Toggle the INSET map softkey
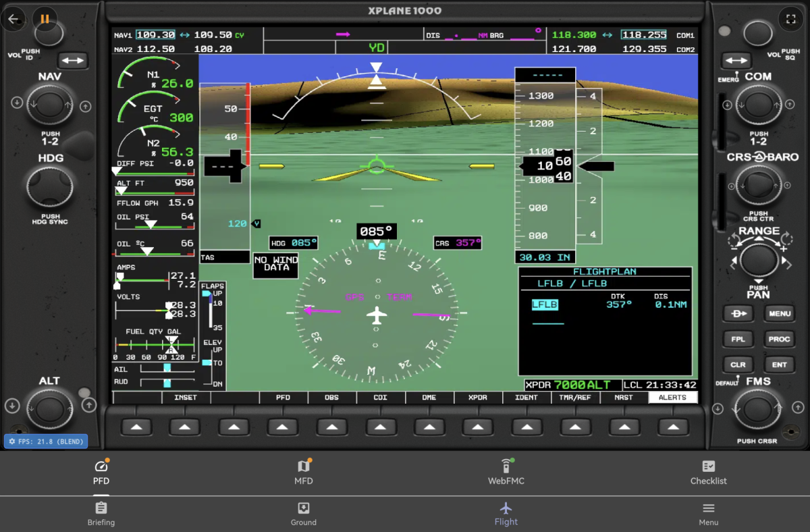The width and height of the screenshot is (810, 532). coord(185,398)
